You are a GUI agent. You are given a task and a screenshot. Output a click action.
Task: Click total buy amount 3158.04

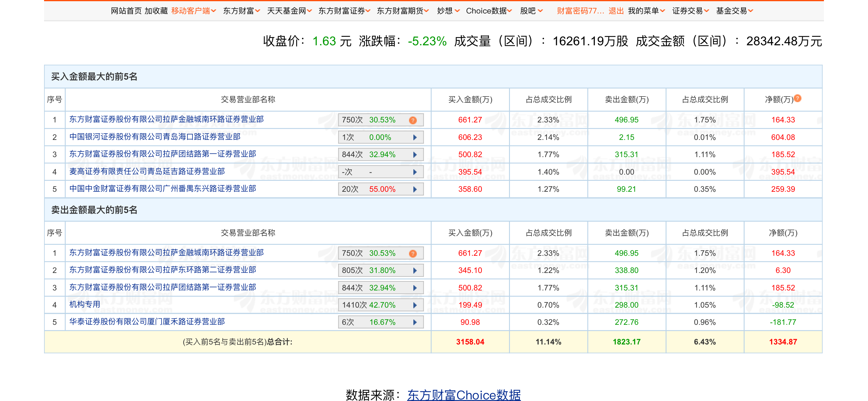point(470,342)
